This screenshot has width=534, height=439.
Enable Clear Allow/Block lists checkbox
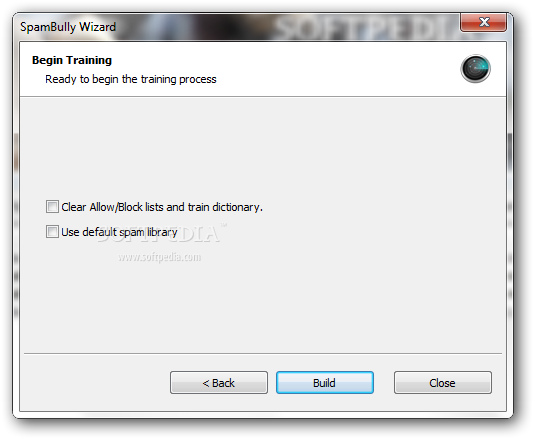[x=52, y=207]
